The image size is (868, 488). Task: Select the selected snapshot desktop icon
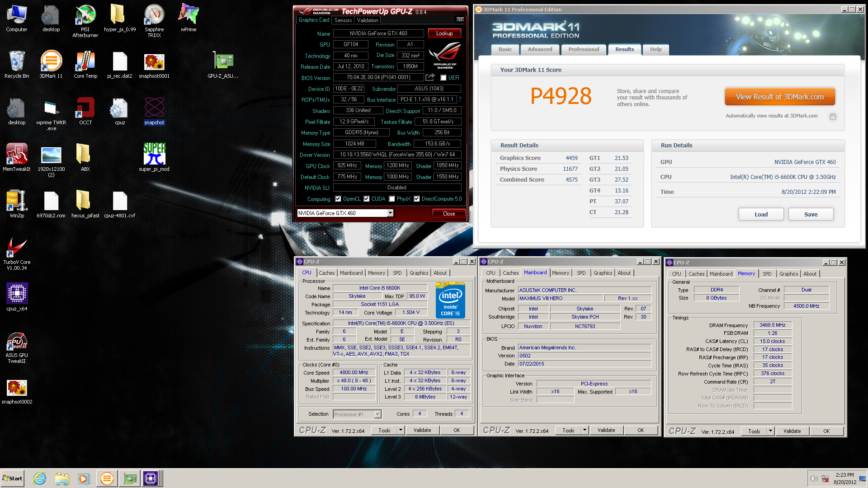coord(154,111)
